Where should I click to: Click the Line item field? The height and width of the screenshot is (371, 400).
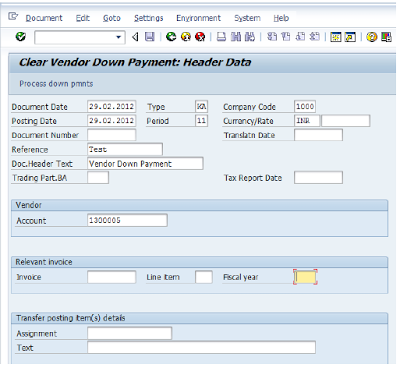coord(204,277)
